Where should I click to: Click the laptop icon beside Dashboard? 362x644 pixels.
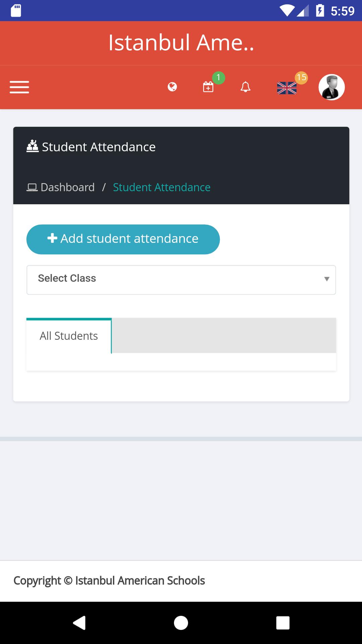tap(32, 187)
